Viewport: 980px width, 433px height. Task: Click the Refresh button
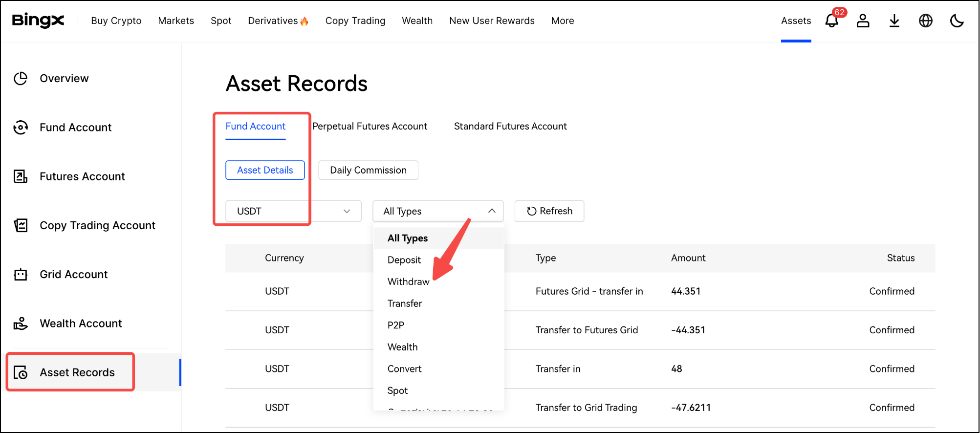[549, 211]
